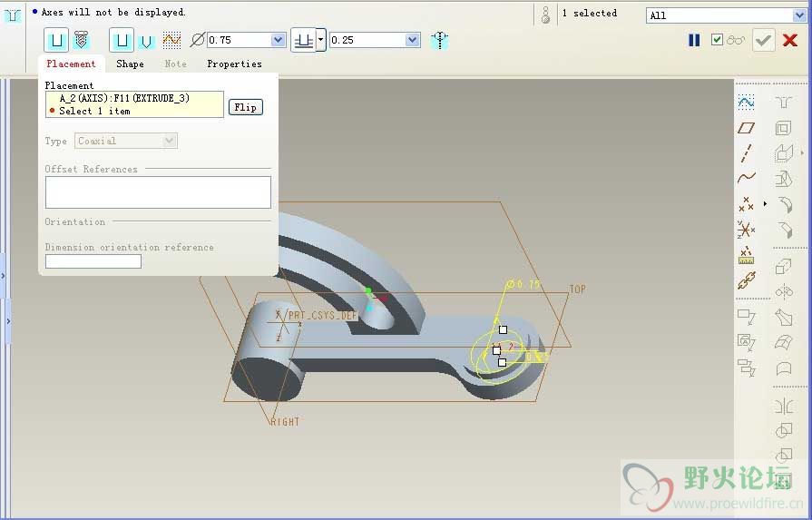Select the Analysis feature tool icon

(747, 255)
